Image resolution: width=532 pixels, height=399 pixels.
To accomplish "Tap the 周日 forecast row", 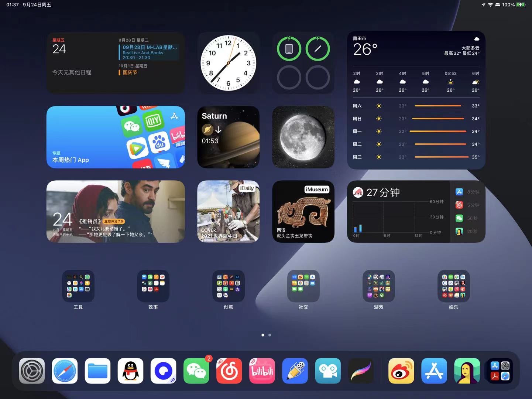I will [416, 119].
